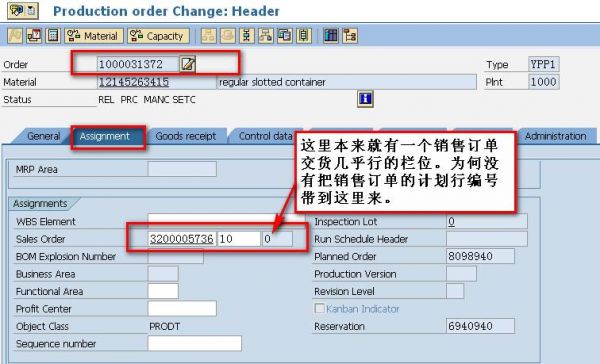600x364 pixels.
Task: Click the Order number field 1000031372
Action: 137,64
